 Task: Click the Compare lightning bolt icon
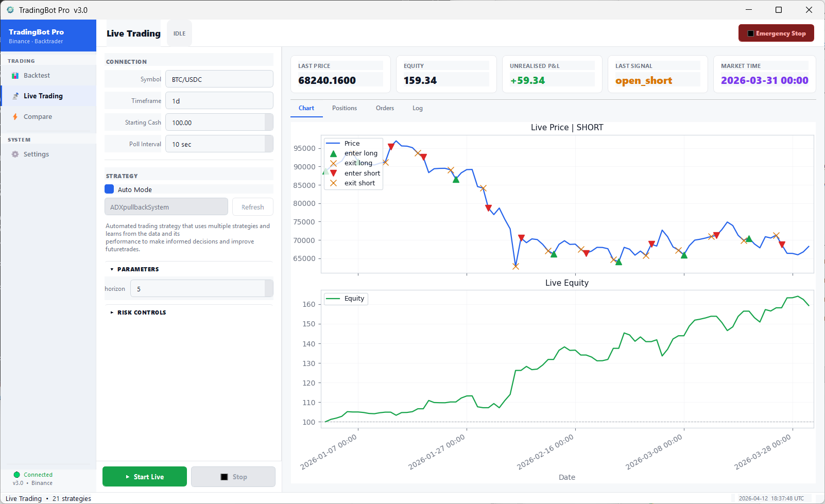(x=14, y=116)
